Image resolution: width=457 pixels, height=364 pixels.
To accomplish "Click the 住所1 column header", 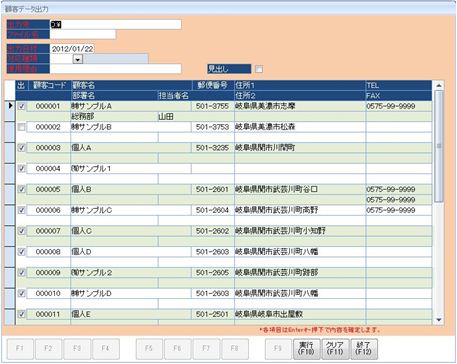I will [300, 85].
